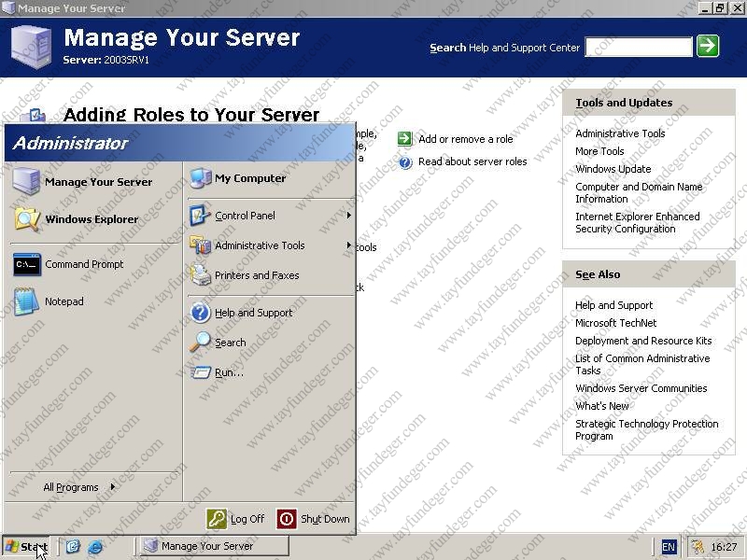The height and width of the screenshot is (560, 747).
Task: Click the blue Read about server roles icon
Action: pos(405,162)
